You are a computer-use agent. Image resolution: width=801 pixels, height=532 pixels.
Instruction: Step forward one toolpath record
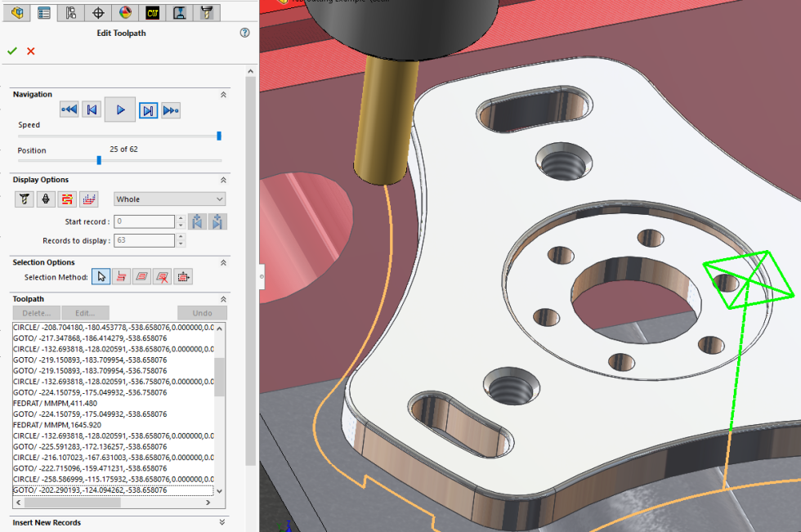point(148,110)
